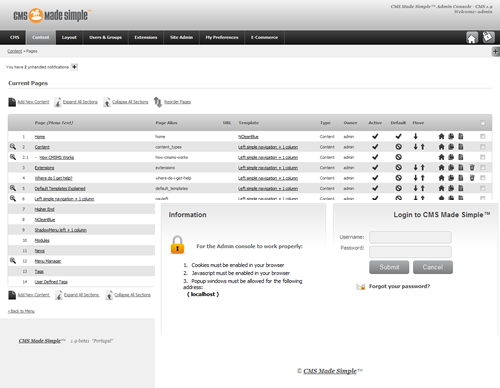Screen dimensions: 500x388
Task: Click Add New Content above the pages table
Action: (x=33, y=102)
